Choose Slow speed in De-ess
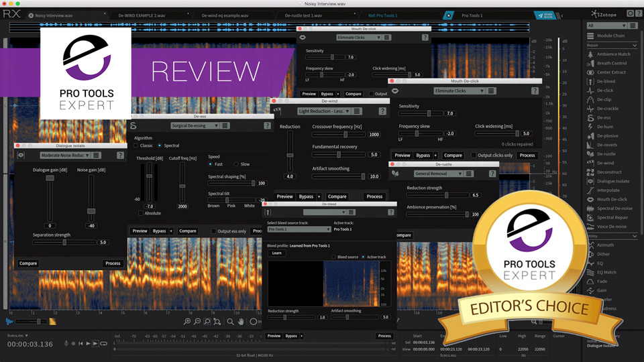 click(x=236, y=164)
